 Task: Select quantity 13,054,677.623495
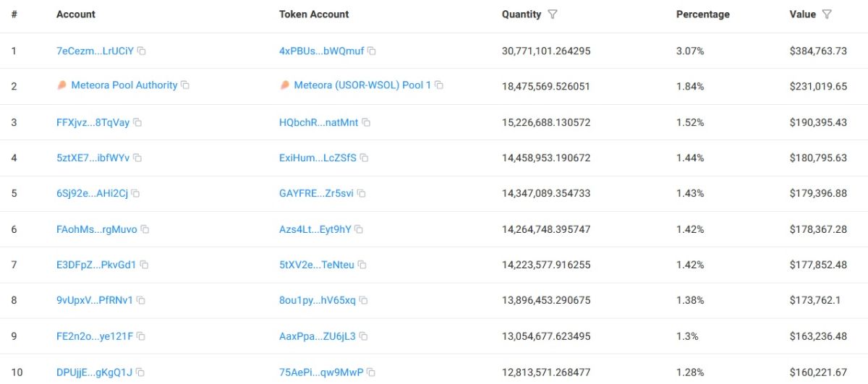tap(546, 336)
